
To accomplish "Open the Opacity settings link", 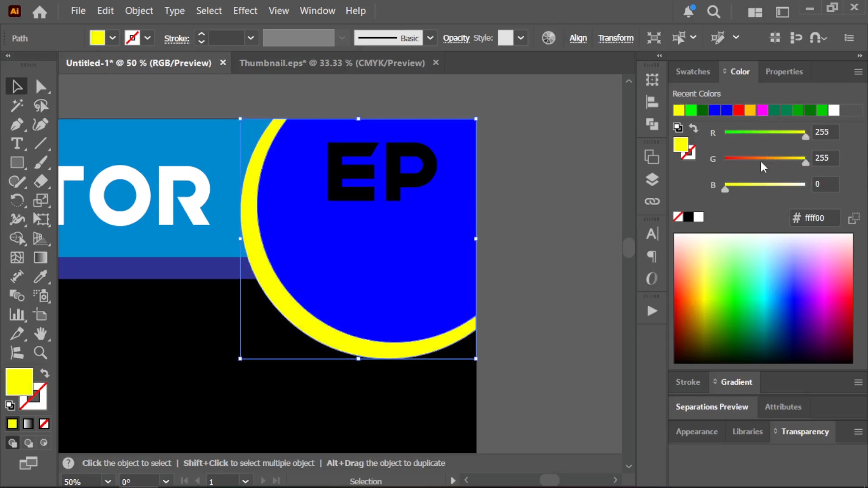I will coord(456,38).
